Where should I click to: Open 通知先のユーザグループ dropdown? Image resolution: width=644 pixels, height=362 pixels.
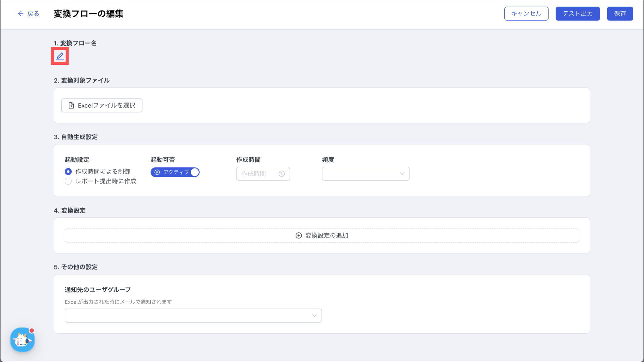click(x=193, y=315)
